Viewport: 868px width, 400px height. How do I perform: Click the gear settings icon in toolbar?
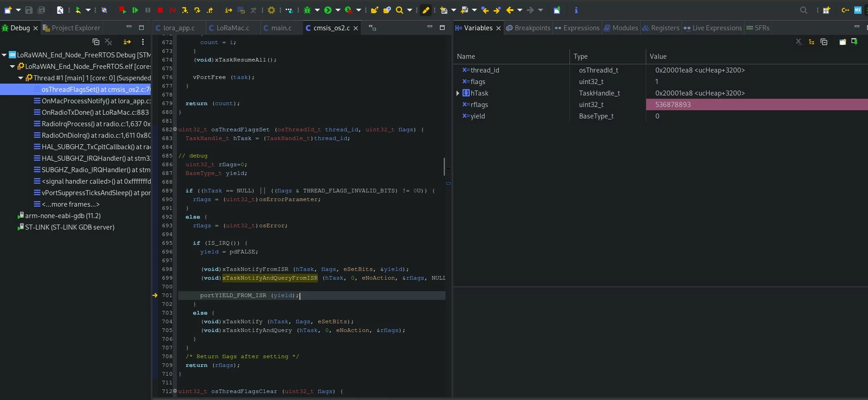click(x=271, y=10)
